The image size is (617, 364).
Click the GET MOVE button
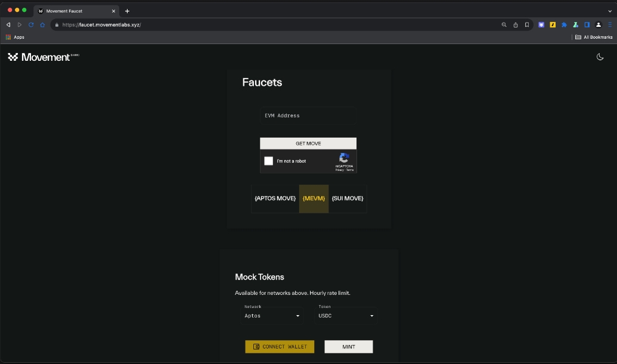coord(308,144)
